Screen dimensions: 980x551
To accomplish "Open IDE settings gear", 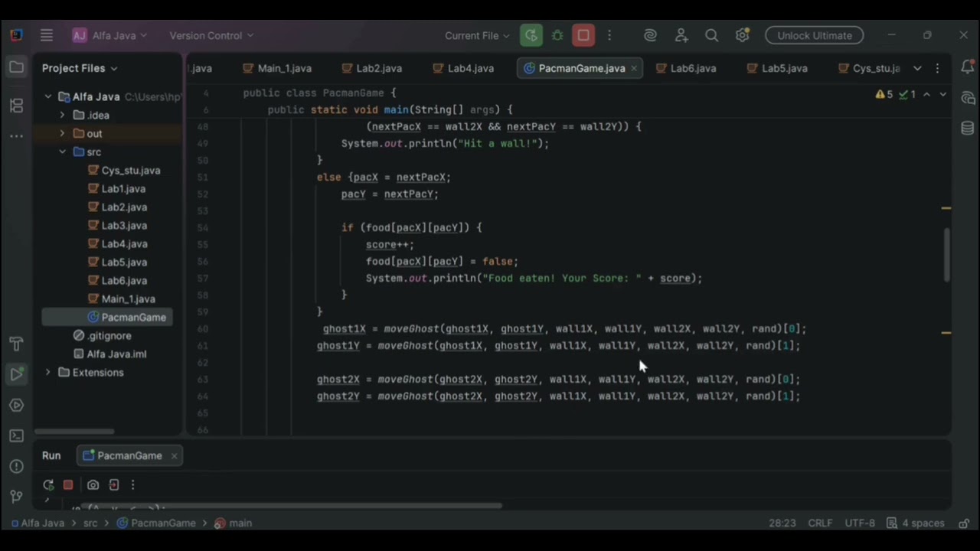I will [742, 35].
